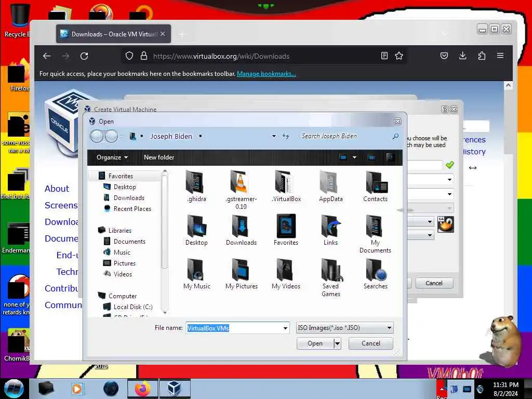Expand the Joseph Biden breadcrumb arrow
Screen dimensions: 532x399
[201, 136]
